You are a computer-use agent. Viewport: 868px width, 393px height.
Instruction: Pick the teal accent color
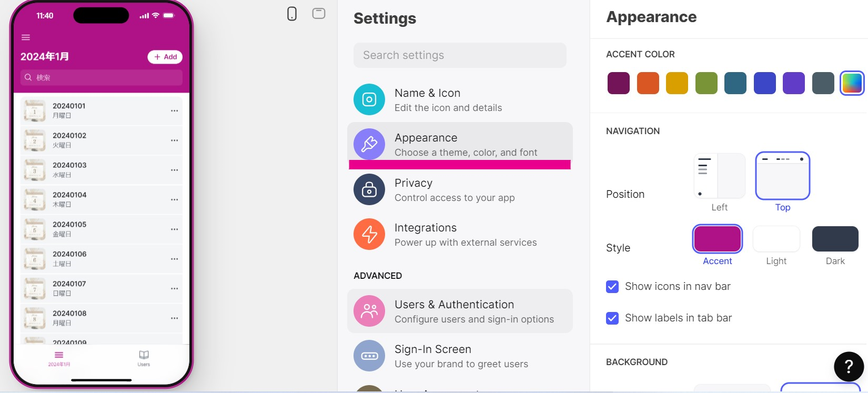point(735,83)
